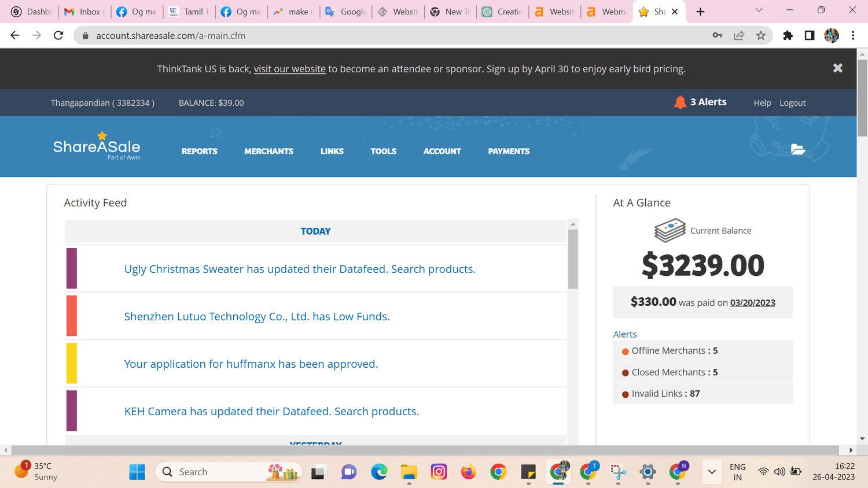The height and width of the screenshot is (488, 868).
Task: Click the Thangapandian account name
Action: pos(102,102)
